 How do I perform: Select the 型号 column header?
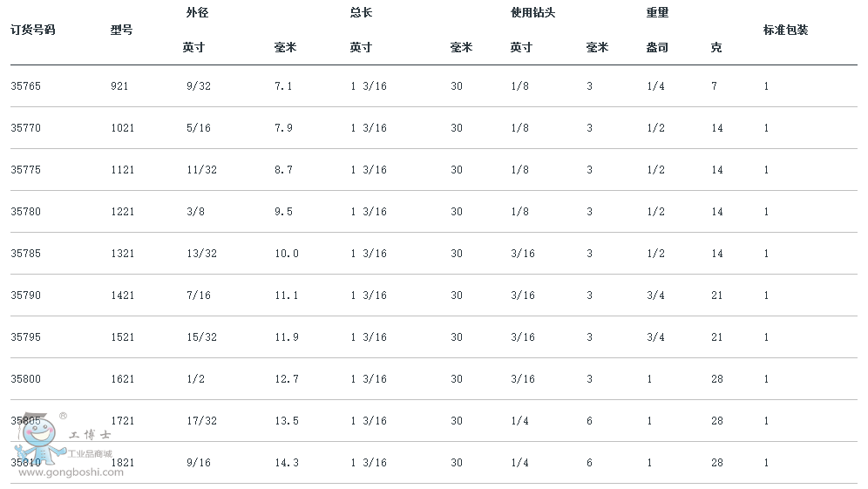click(122, 30)
